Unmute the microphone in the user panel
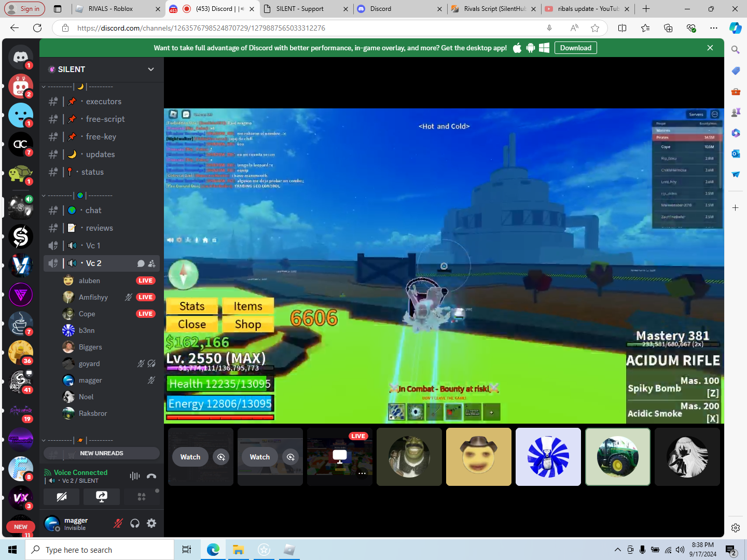The height and width of the screenshot is (560, 747). point(118,523)
